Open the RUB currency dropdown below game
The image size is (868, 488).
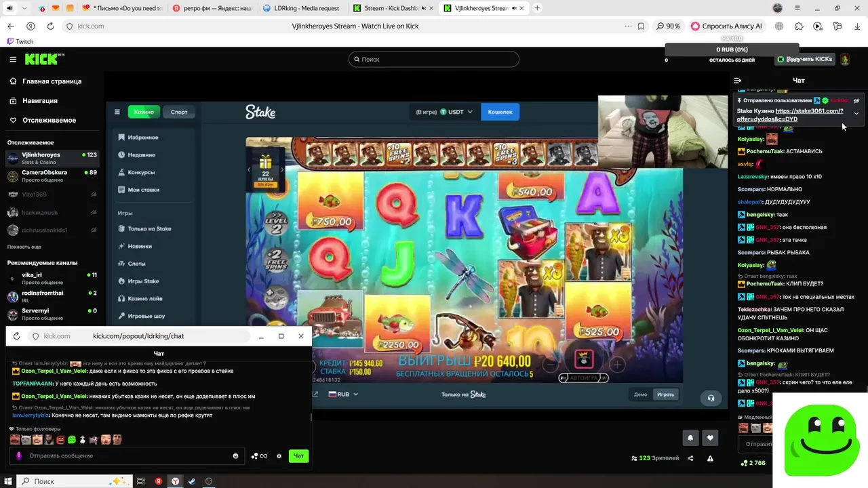(x=343, y=394)
